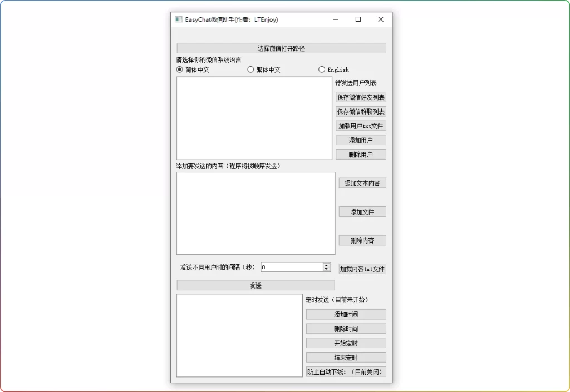Click the 添加时间 button
Viewport: 570px width, 392px height.
[x=346, y=314]
